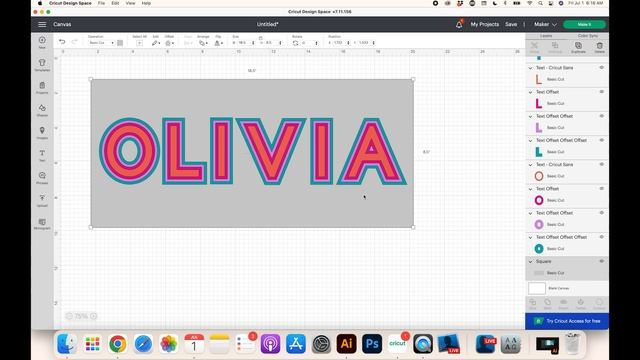Collapse the L Text - Cricut Sans layer
The height and width of the screenshot is (360, 640).
[531, 68]
